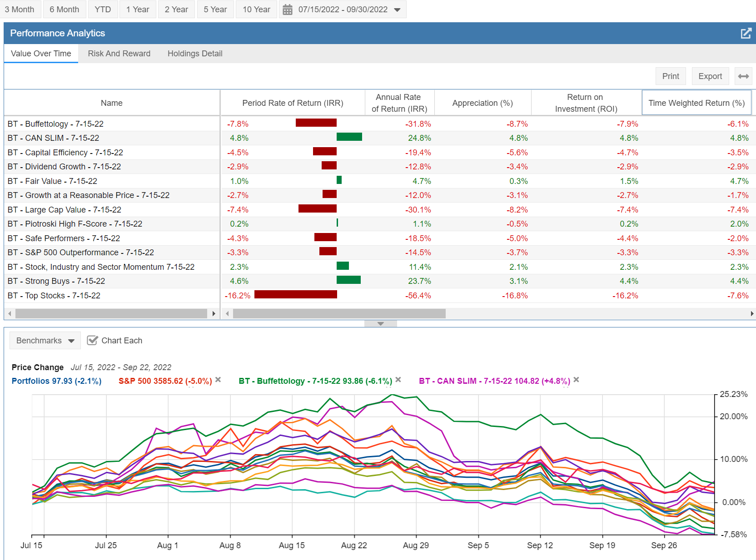Viewport: 756px width, 560px height.
Task: Click the expand width arrows button
Action: pyautogui.click(x=743, y=76)
